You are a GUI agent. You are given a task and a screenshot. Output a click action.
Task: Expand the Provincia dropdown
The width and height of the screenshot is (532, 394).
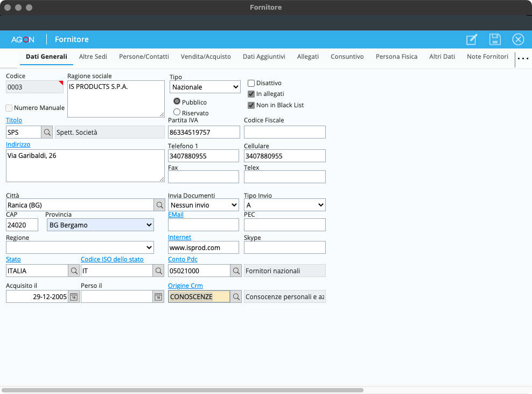[x=100, y=225]
